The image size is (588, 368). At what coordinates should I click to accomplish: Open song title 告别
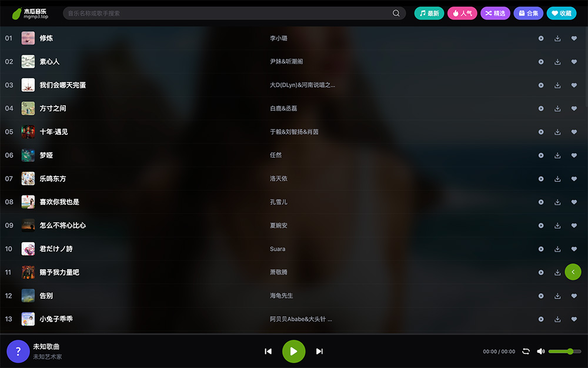point(46,296)
